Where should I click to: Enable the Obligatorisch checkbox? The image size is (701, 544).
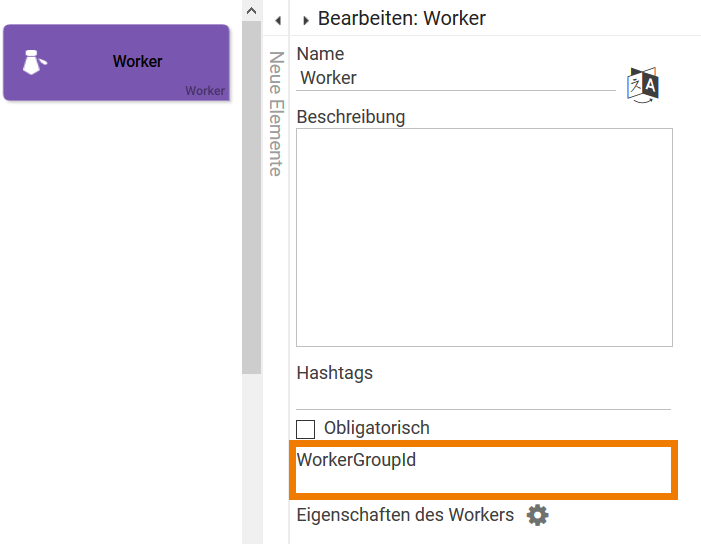coord(306,429)
